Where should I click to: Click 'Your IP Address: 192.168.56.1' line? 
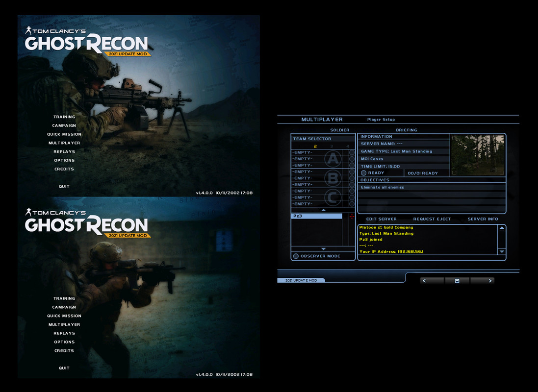tap(391, 251)
